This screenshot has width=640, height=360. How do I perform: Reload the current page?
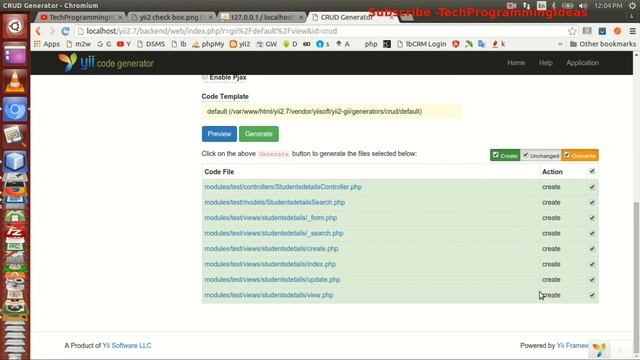[65, 31]
